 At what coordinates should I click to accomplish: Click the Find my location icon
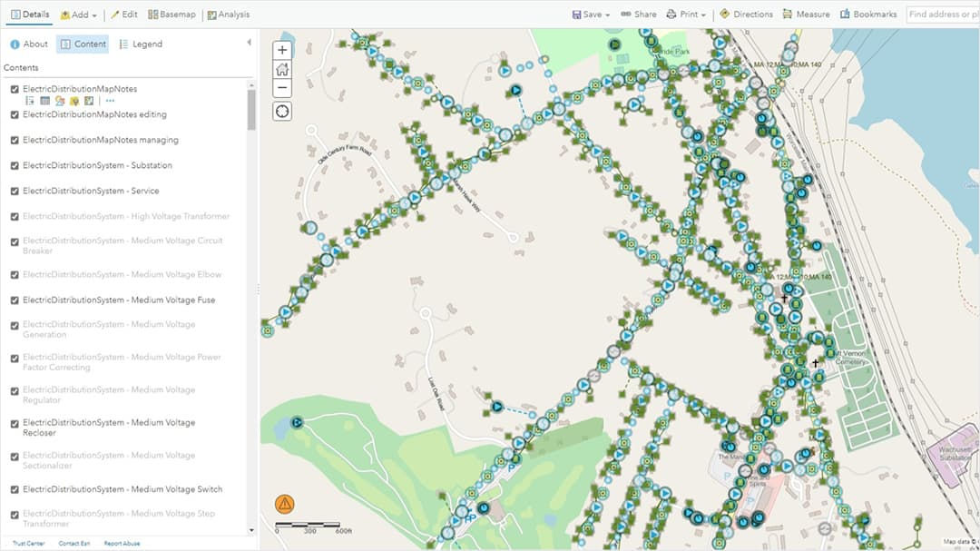click(282, 111)
